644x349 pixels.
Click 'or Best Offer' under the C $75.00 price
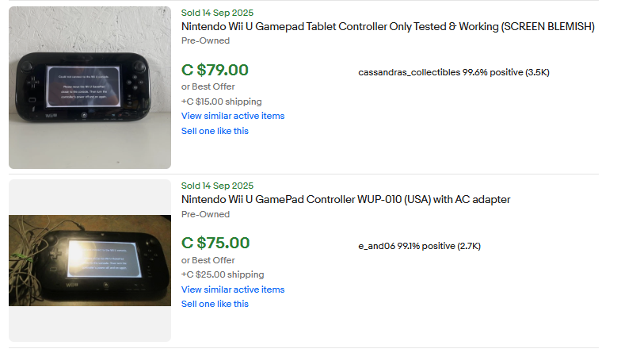coord(208,260)
